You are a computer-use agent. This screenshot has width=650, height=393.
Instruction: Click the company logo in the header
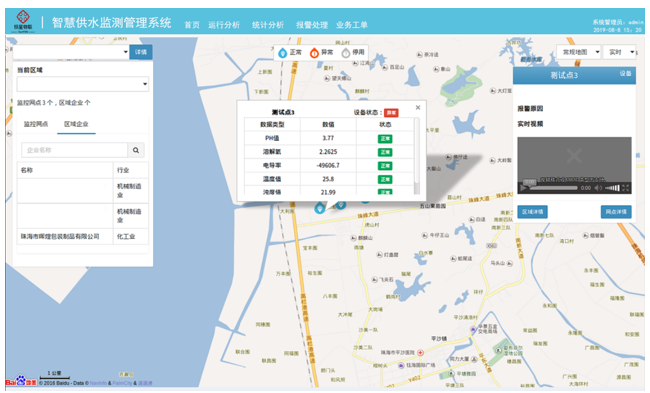pyautogui.click(x=23, y=21)
